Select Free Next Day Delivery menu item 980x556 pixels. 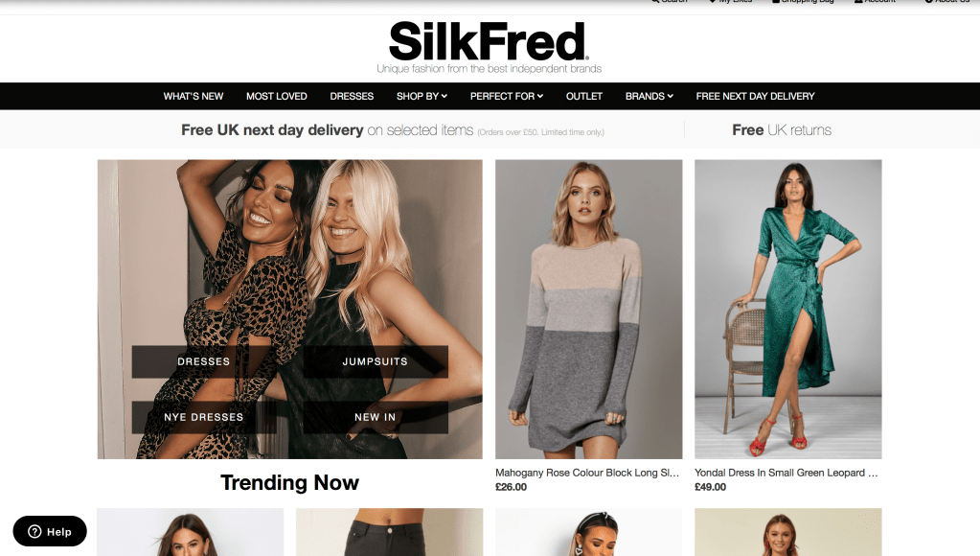(755, 96)
